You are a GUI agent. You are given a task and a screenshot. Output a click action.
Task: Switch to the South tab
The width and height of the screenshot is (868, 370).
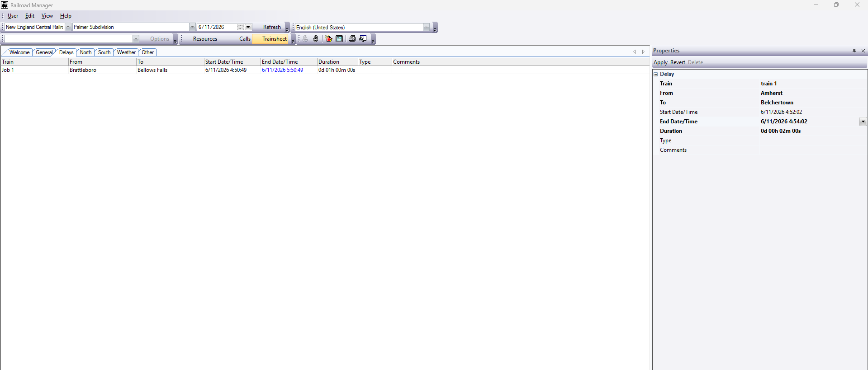point(104,52)
